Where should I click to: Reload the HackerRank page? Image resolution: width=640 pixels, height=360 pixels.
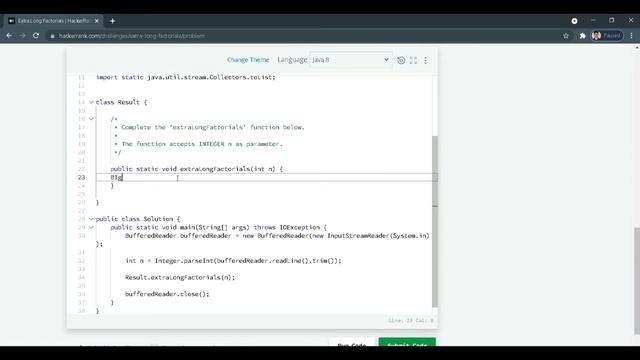36,36
